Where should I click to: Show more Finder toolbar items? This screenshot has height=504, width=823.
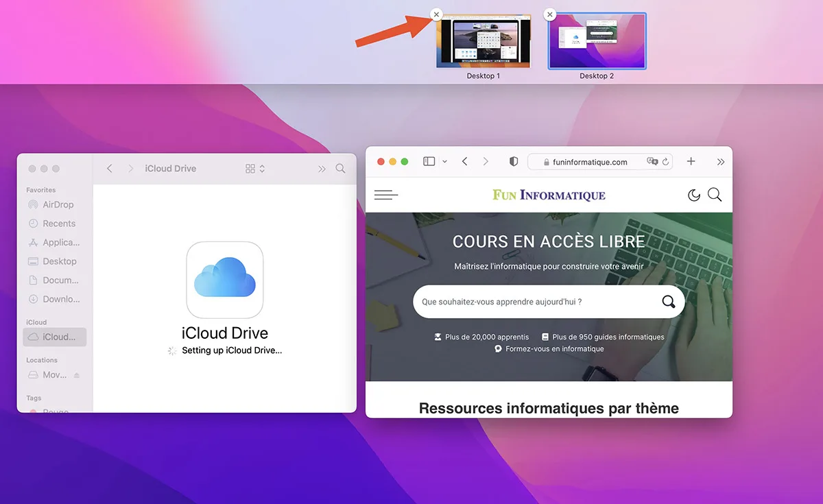pos(322,169)
